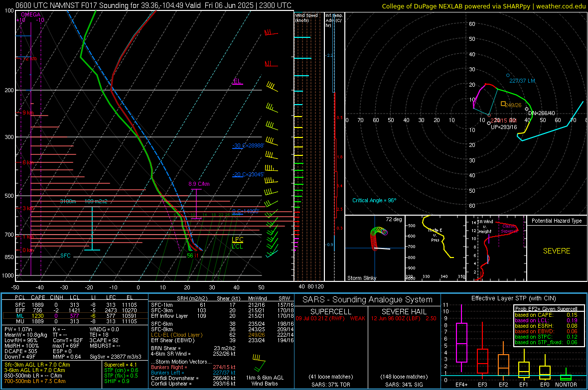588x390 pixels.
Task: Click the Eff Inflow Layer row
Action: [x=221, y=316]
